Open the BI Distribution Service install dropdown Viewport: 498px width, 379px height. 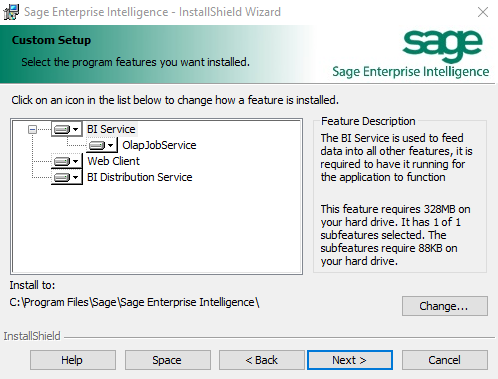tap(67, 177)
